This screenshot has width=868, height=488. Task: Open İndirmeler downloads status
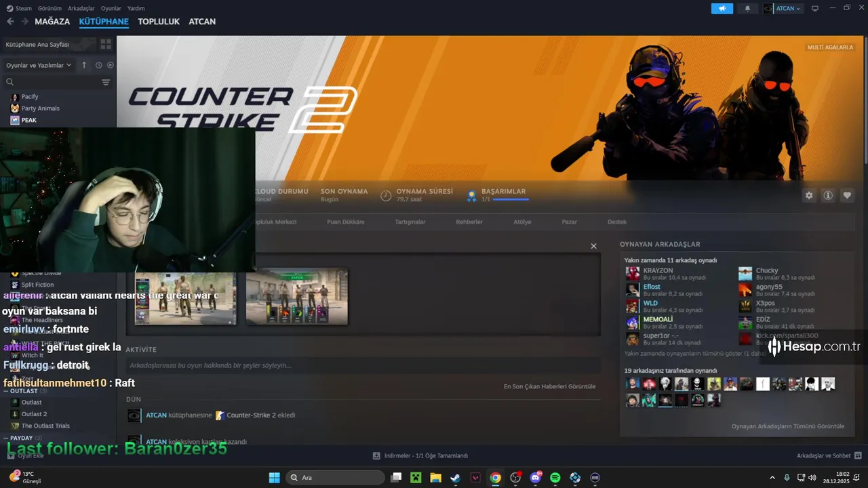click(420, 455)
